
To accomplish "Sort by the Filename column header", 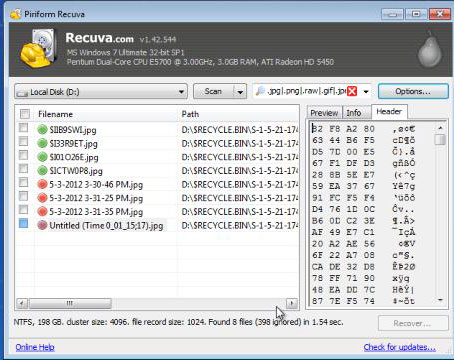I will 106,114.
